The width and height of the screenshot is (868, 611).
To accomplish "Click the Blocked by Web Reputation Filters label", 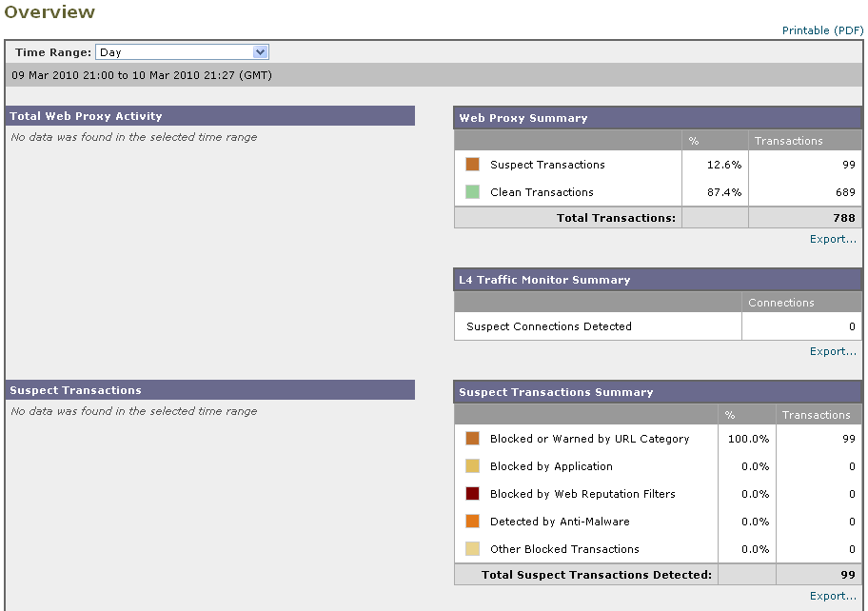I will pyautogui.click(x=582, y=494).
